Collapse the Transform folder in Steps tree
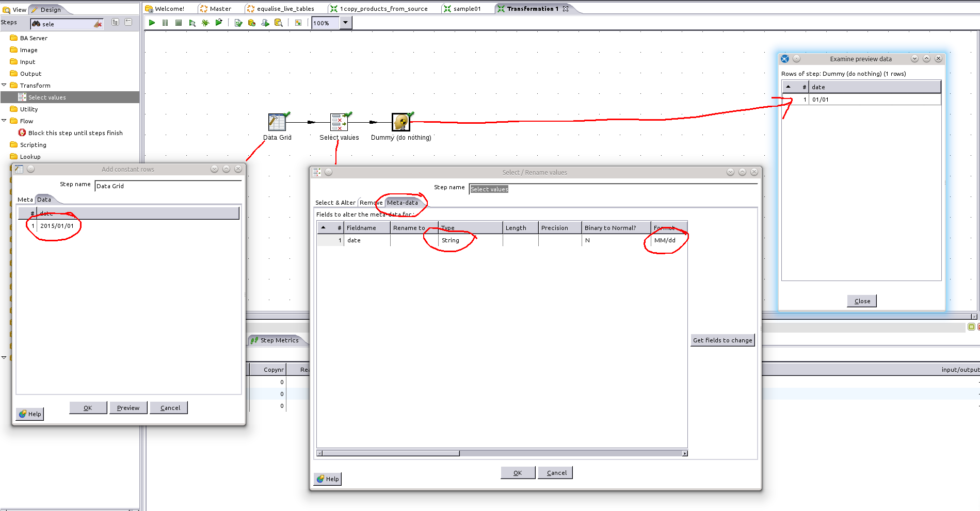The width and height of the screenshot is (980, 511). [x=4, y=85]
